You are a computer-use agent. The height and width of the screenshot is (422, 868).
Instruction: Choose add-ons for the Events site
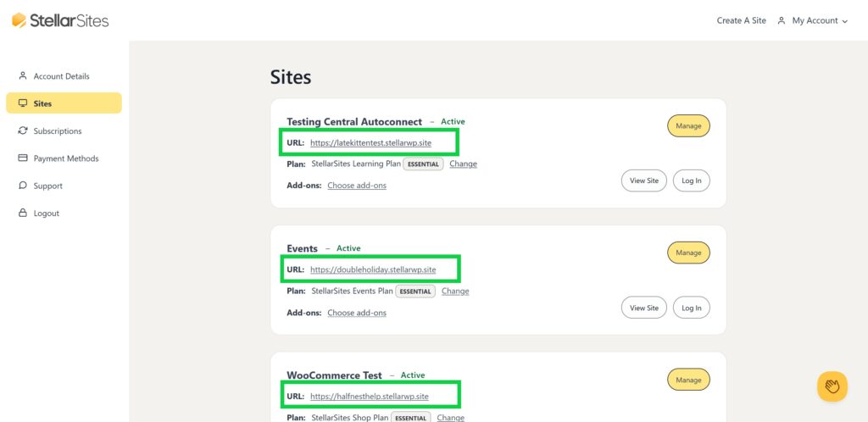pyautogui.click(x=357, y=313)
